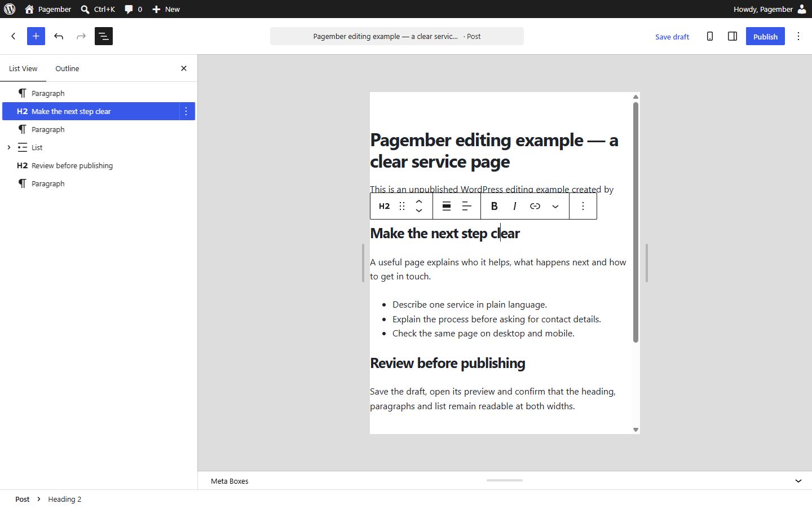Click the 'Make the next step clear' heading
Screen dimensions: 812x508
tap(445, 233)
